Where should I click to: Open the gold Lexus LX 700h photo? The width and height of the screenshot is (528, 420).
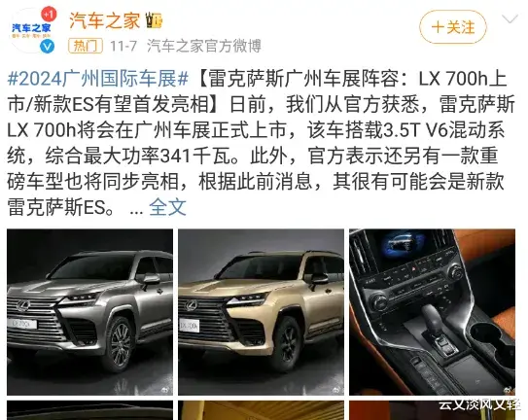click(x=261, y=312)
